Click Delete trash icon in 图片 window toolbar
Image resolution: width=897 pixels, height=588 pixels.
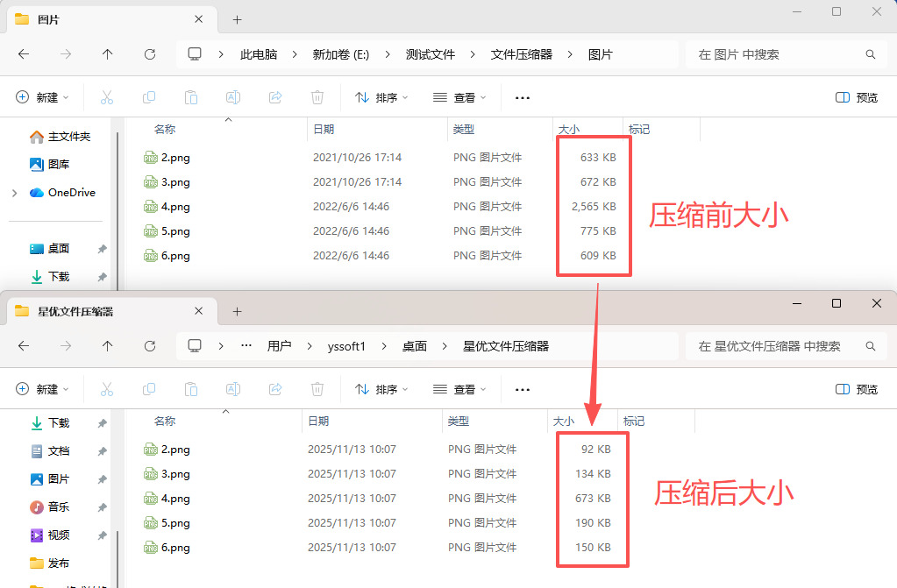pos(317,97)
